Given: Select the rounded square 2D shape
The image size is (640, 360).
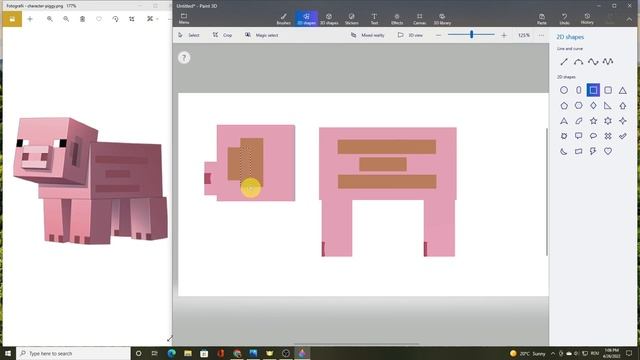Looking at the screenshot, I should point(608,90).
